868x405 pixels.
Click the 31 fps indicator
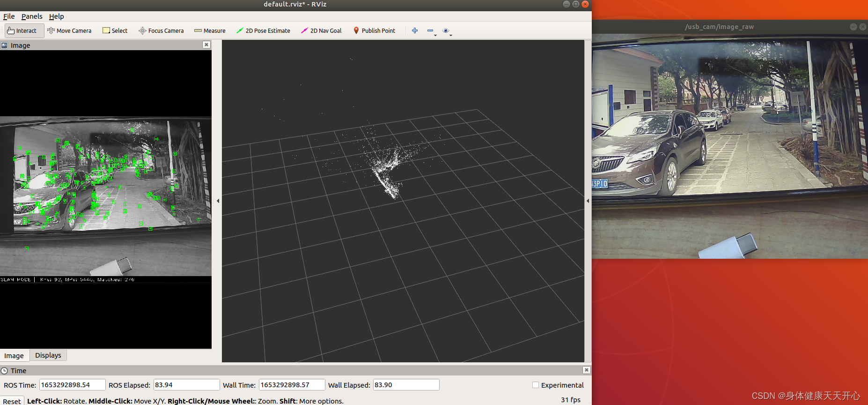pos(571,400)
